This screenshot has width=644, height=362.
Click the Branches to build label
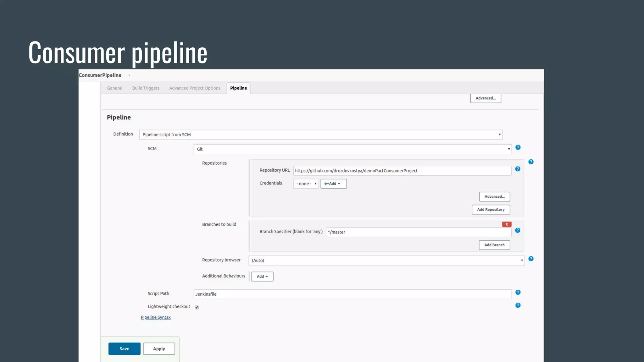click(x=219, y=224)
